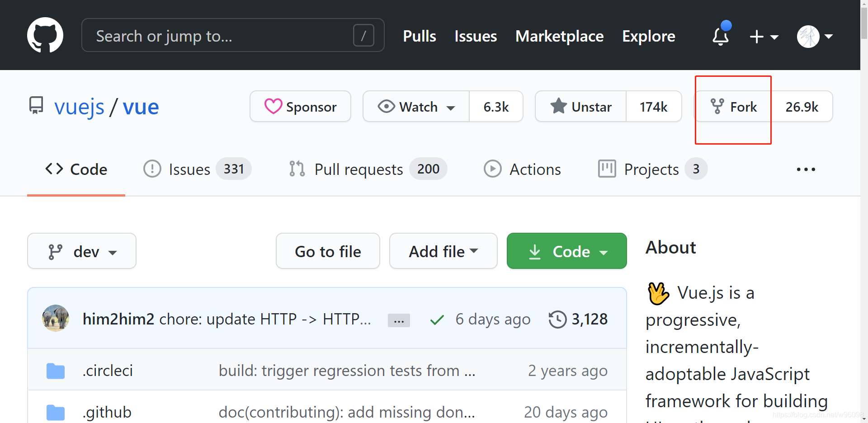Expand the commit message ellipsis

pos(399,320)
